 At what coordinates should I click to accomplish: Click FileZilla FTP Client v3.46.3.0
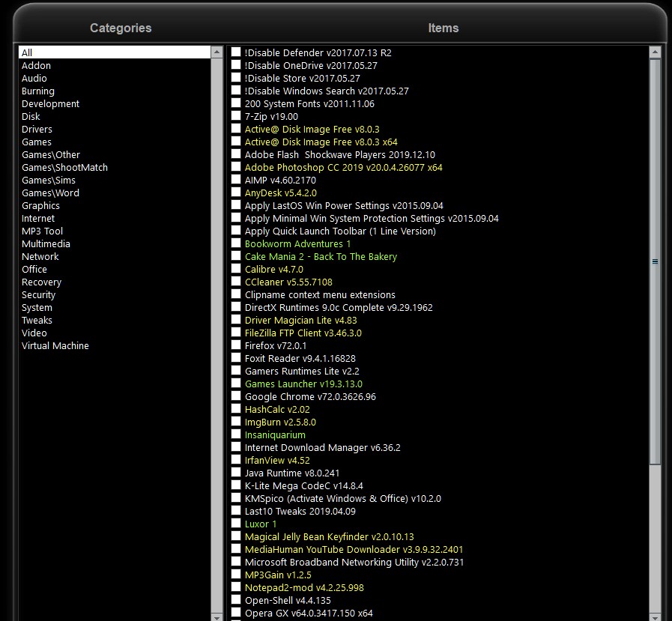pyautogui.click(x=303, y=333)
